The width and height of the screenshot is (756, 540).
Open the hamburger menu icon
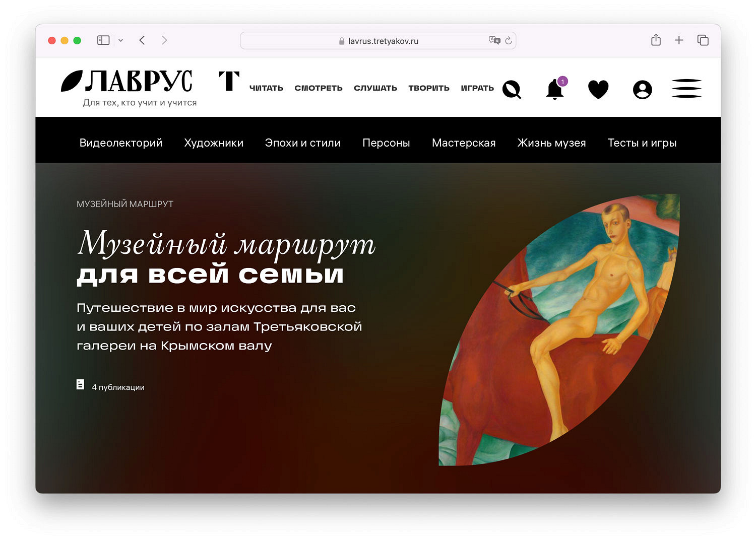coord(686,89)
